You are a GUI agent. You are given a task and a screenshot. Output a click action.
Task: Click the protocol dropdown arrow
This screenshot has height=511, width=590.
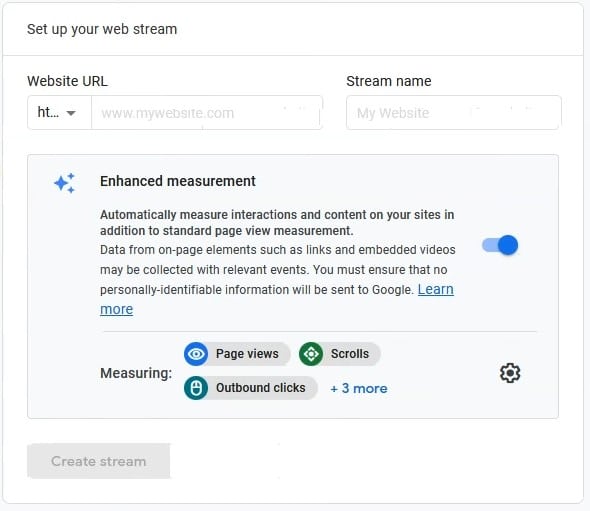coord(71,113)
